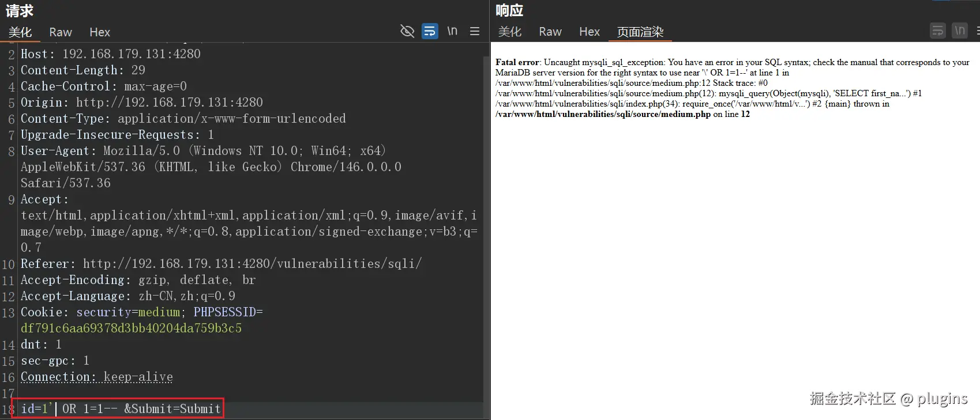Click the Cache-Control: max-age=0 line
This screenshot has height=420, width=980.
[x=104, y=86]
